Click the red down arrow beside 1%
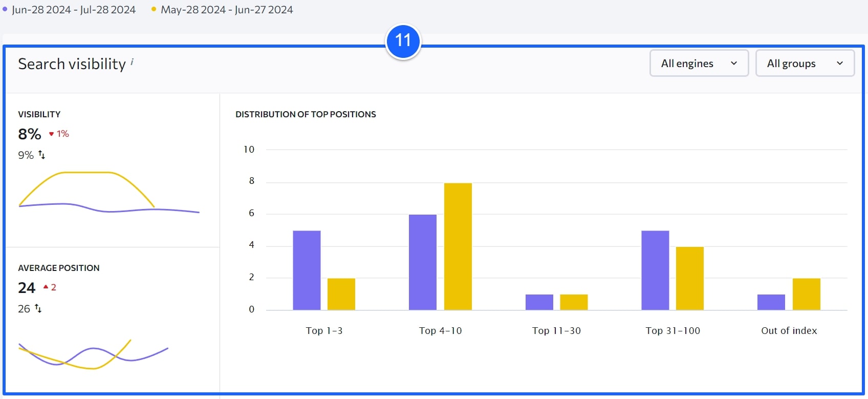The height and width of the screenshot is (399, 868). pyautogui.click(x=52, y=134)
